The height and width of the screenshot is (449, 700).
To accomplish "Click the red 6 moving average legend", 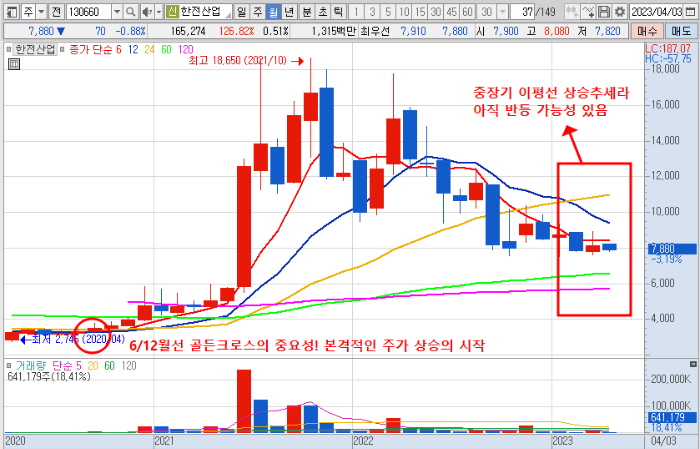I will 119,50.
